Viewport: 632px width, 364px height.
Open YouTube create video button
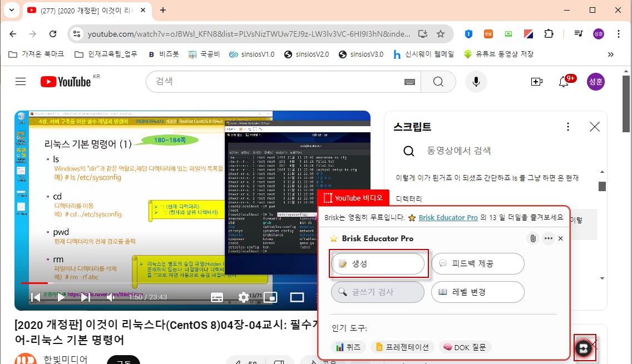tap(536, 82)
